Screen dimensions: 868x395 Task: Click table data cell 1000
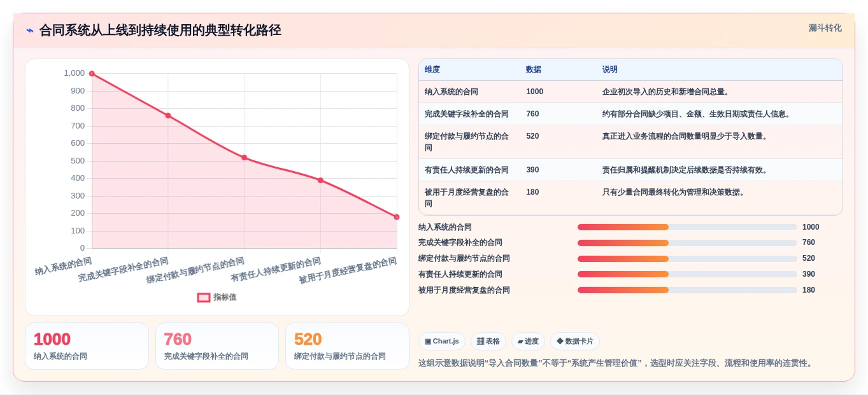click(x=535, y=92)
